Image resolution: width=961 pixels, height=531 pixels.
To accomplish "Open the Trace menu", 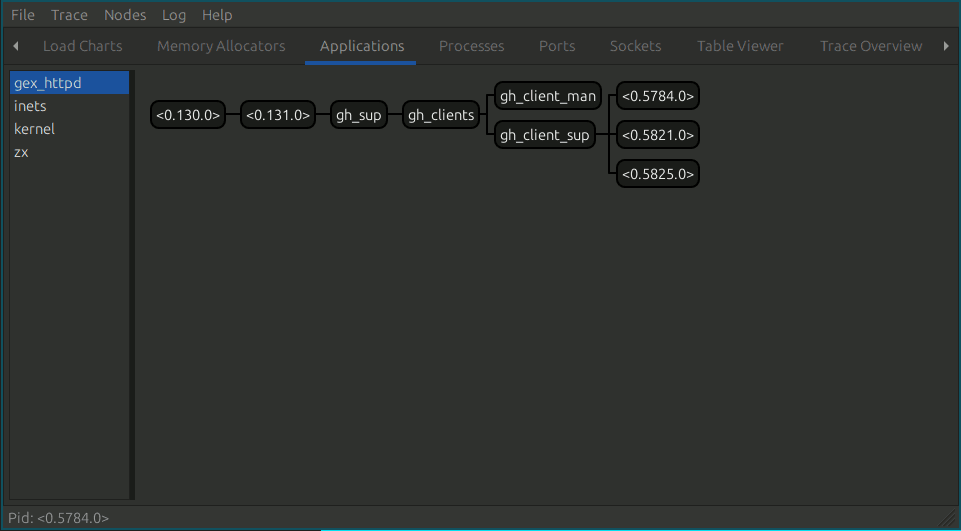I will (69, 15).
